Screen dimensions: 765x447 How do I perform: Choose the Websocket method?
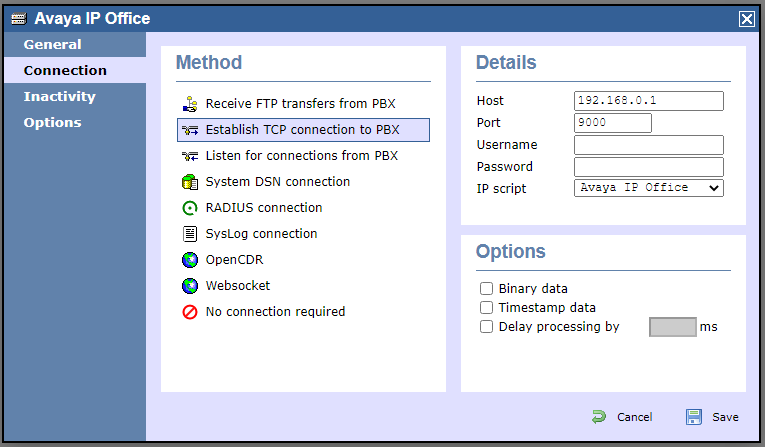click(303, 285)
